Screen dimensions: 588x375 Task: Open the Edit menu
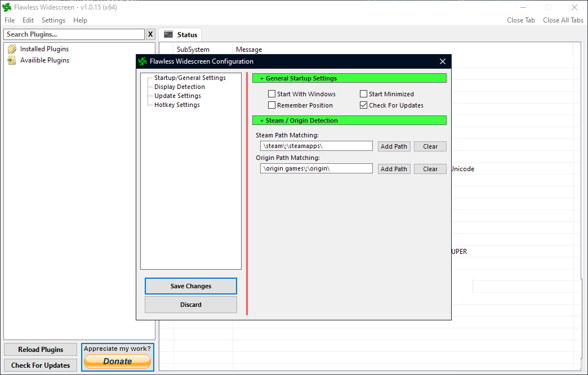pos(28,20)
